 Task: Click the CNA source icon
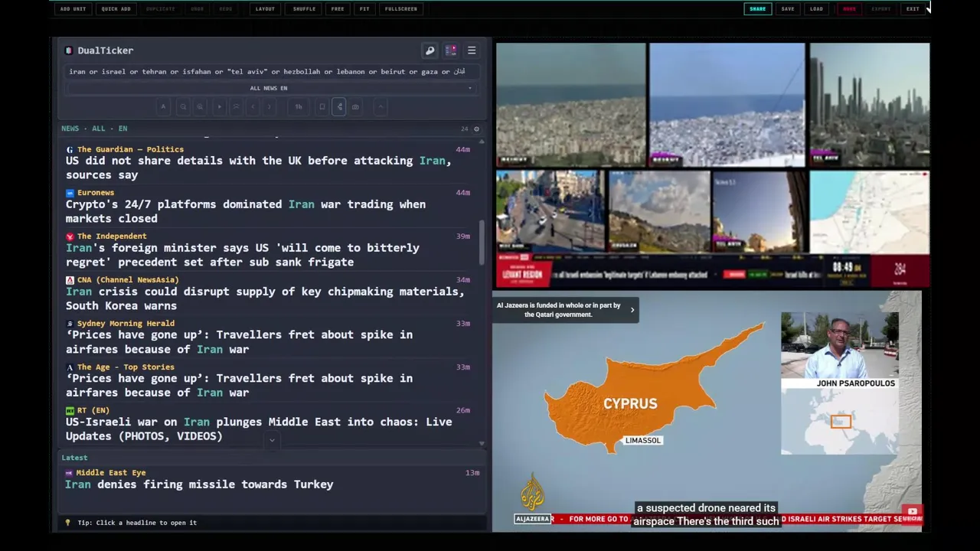point(70,280)
